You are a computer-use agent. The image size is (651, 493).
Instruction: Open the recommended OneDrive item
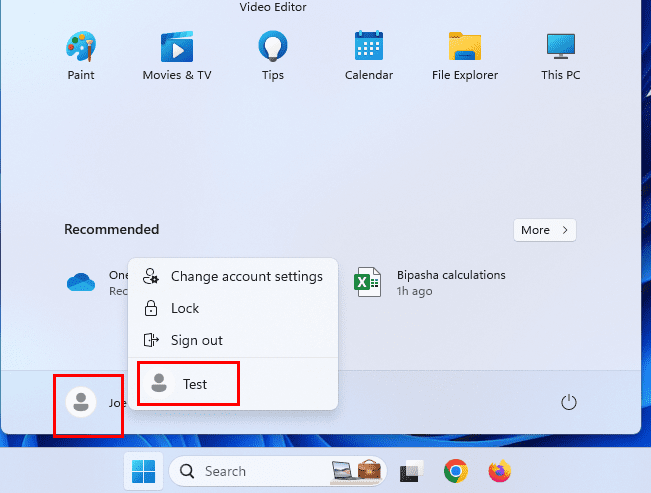(x=92, y=283)
